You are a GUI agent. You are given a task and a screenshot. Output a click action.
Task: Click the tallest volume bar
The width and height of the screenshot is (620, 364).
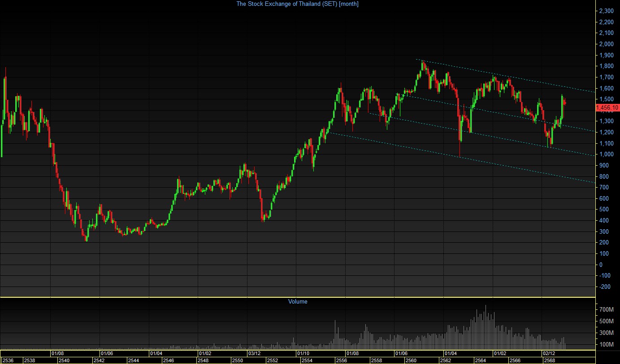pos(486,327)
